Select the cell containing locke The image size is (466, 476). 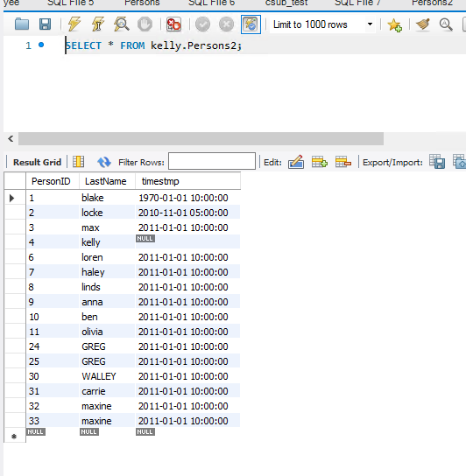[107, 213]
